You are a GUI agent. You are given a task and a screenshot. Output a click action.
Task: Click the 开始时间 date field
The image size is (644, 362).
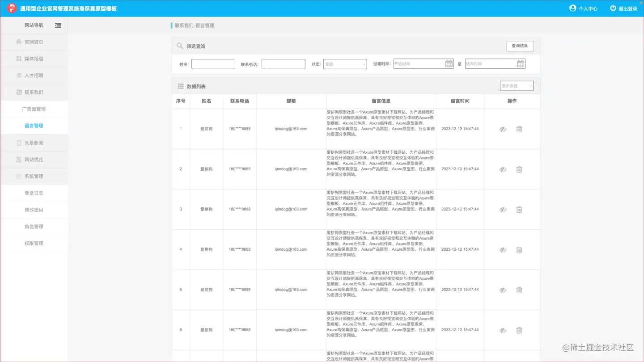[424, 64]
